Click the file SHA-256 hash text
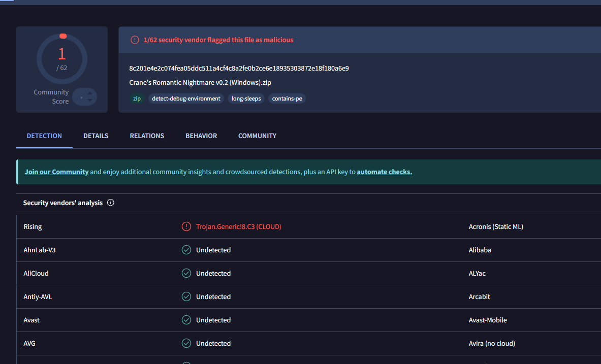Image resolution: width=601 pixels, height=364 pixels. [239, 68]
